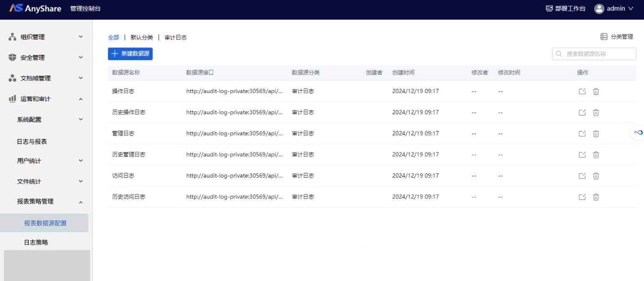This screenshot has width=644, height=281.
Task: Click the 管理控制台 header title
Action: click(x=85, y=9)
